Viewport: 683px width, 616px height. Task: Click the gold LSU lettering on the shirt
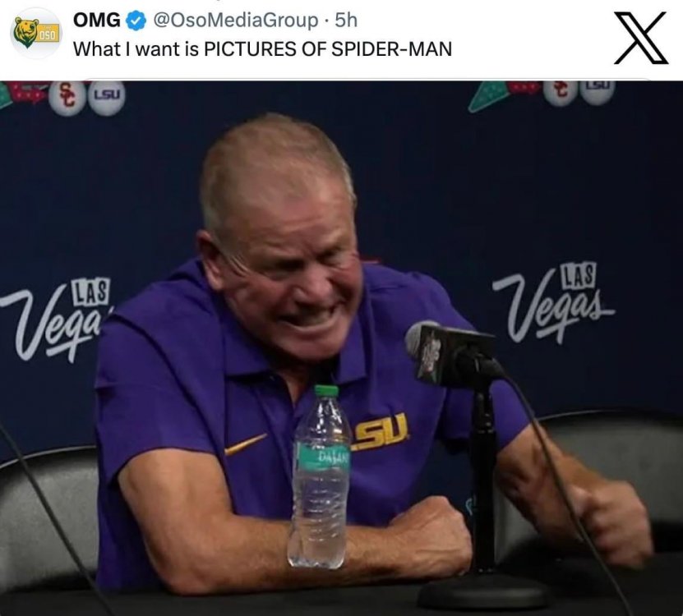click(381, 431)
